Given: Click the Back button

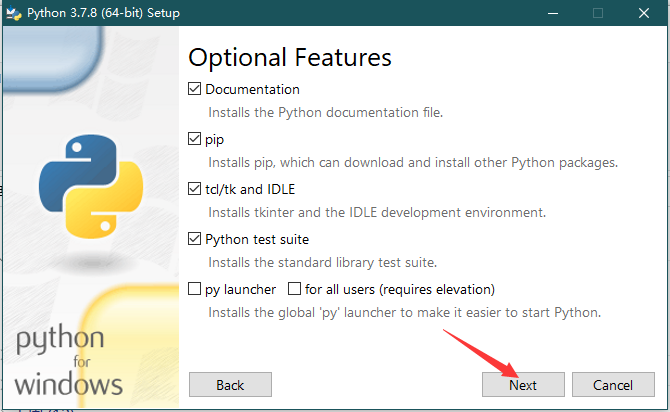Looking at the screenshot, I should coord(230,385).
